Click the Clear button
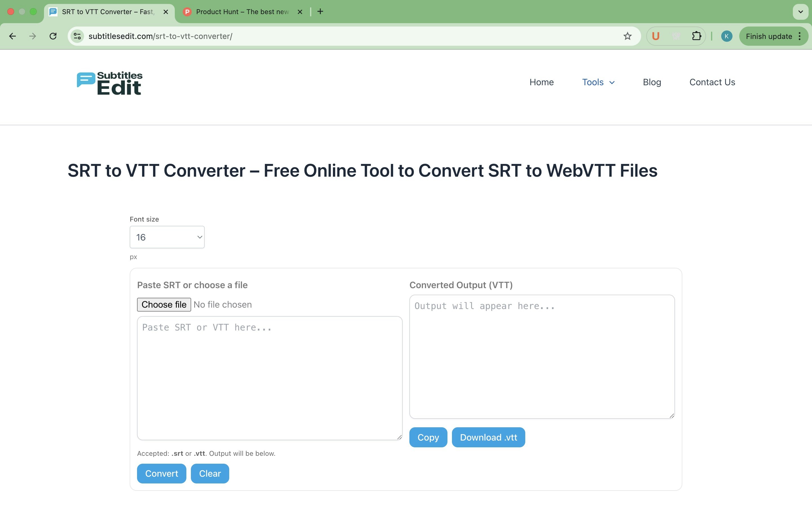 (x=210, y=474)
